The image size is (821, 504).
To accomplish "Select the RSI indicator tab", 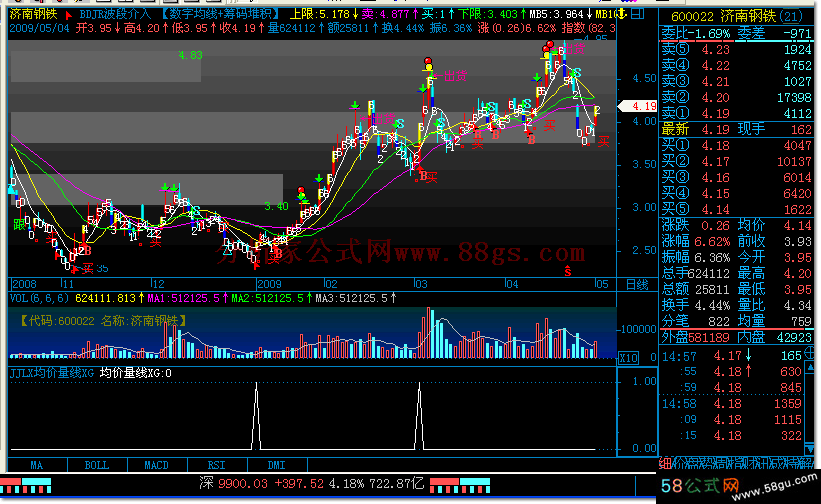I will tap(216, 465).
